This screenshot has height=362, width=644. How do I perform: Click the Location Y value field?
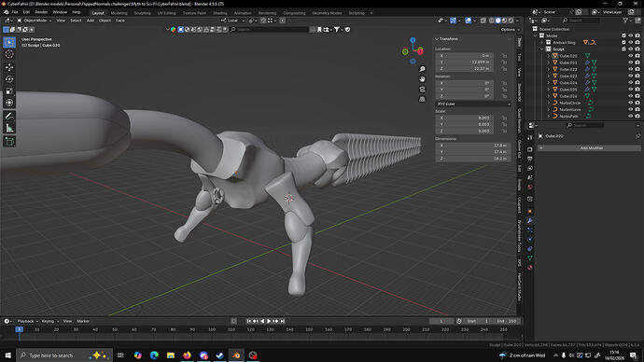tap(465, 62)
